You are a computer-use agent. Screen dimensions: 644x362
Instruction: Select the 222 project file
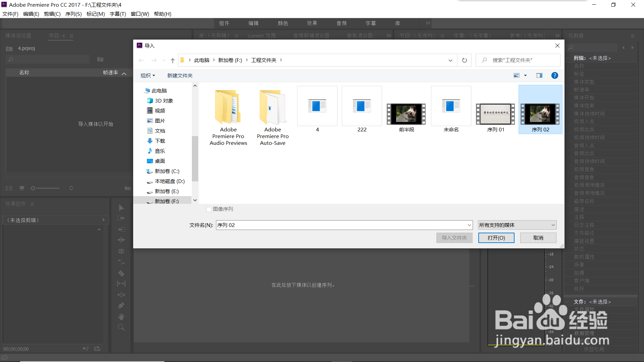coord(362,110)
